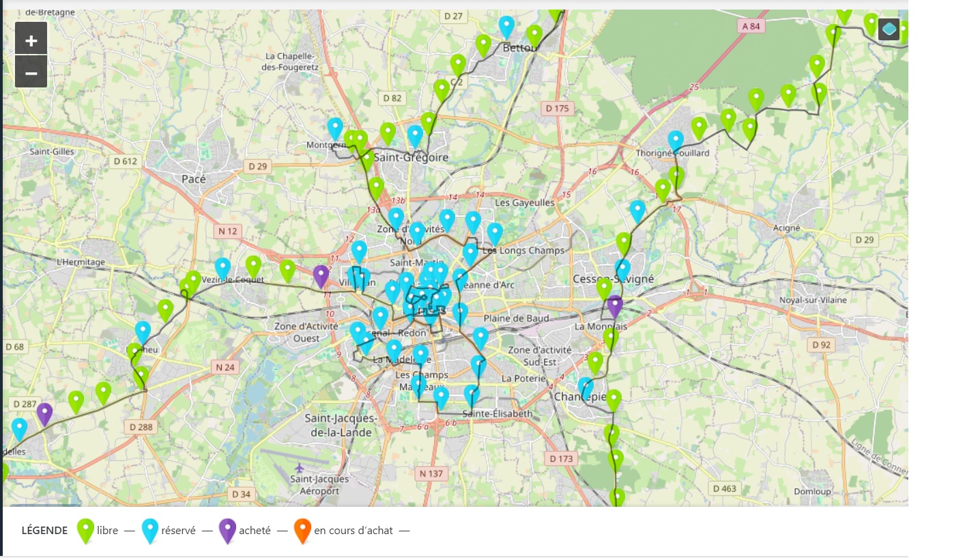This screenshot has height=558, width=980.
Task: Click the 'en cours d'achat' legend label
Action: point(353,530)
